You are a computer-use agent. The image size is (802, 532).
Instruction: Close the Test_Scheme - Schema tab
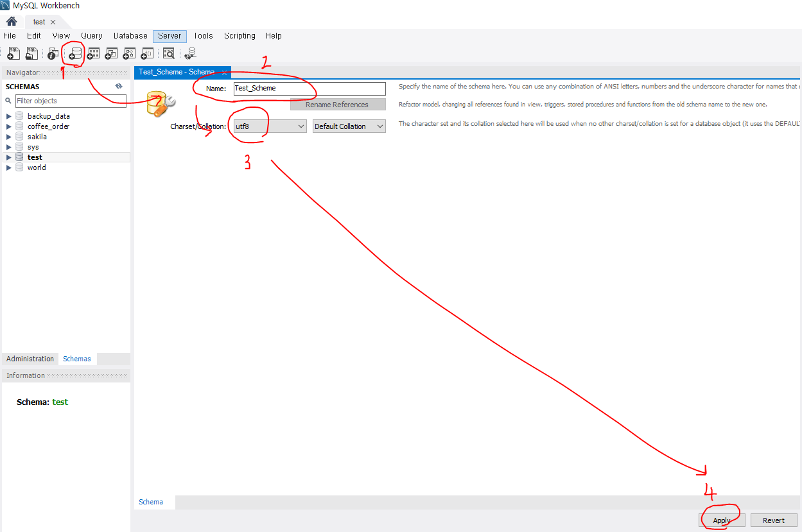pyautogui.click(x=224, y=73)
